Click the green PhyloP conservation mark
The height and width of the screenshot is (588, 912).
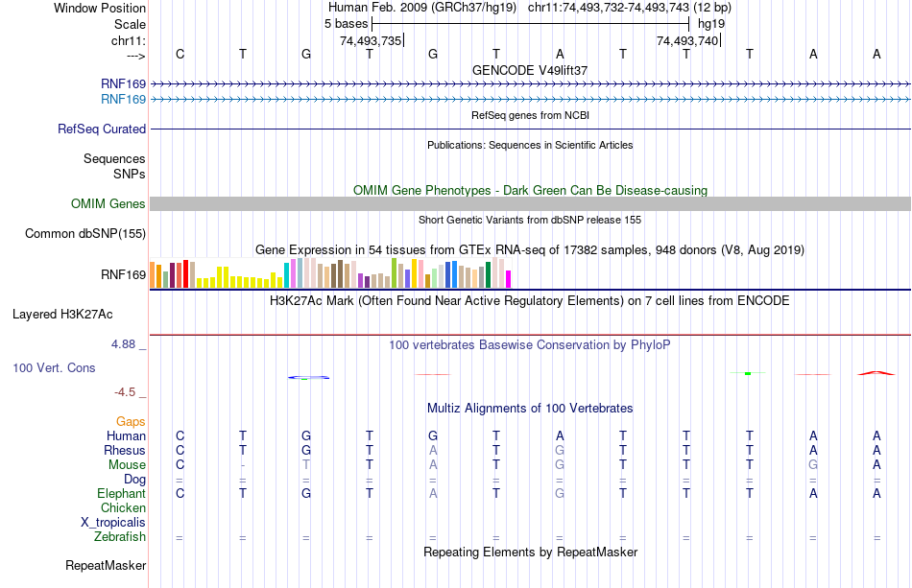click(748, 373)
